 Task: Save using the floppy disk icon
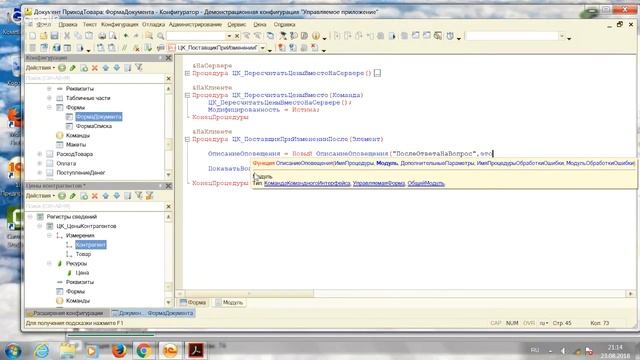(54, 36)
